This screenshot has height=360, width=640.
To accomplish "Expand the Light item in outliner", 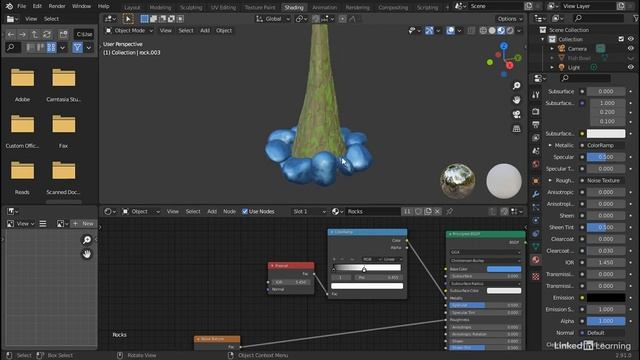I will point(552,67).
